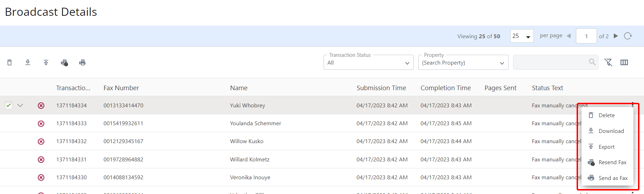This screenshot has width=644, height=194.
Task: Expand the row for transaction 1371184334
Action: (x=20, y=105)
